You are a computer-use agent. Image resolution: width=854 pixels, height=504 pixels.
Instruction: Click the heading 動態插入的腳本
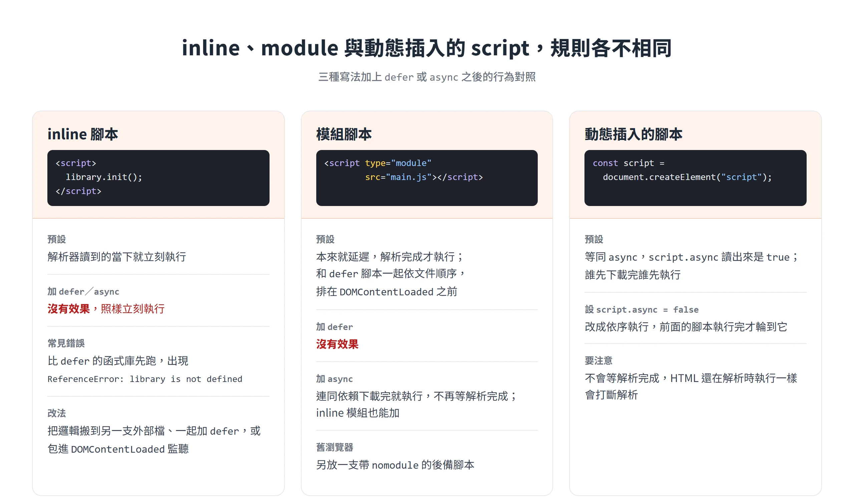[x=633, y=134]
